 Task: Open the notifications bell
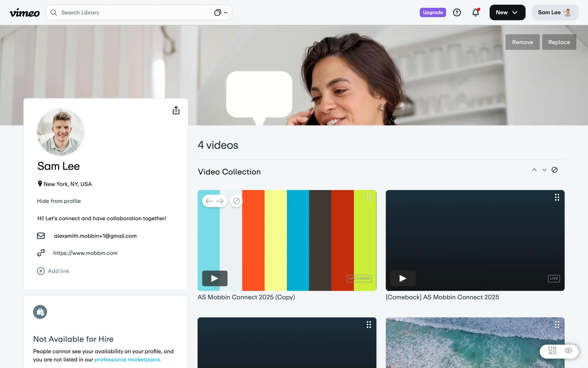[475, 13]
